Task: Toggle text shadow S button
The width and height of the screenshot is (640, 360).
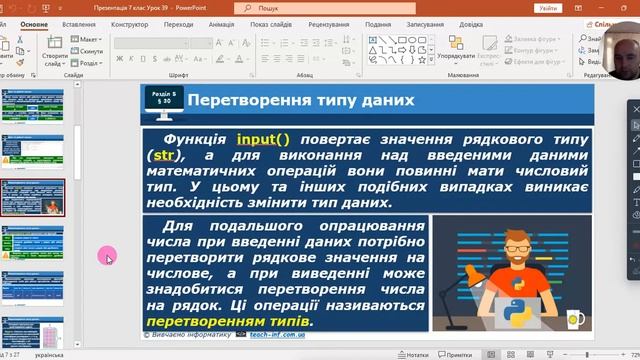Action: pyautogui.click(x=155, y=59)
